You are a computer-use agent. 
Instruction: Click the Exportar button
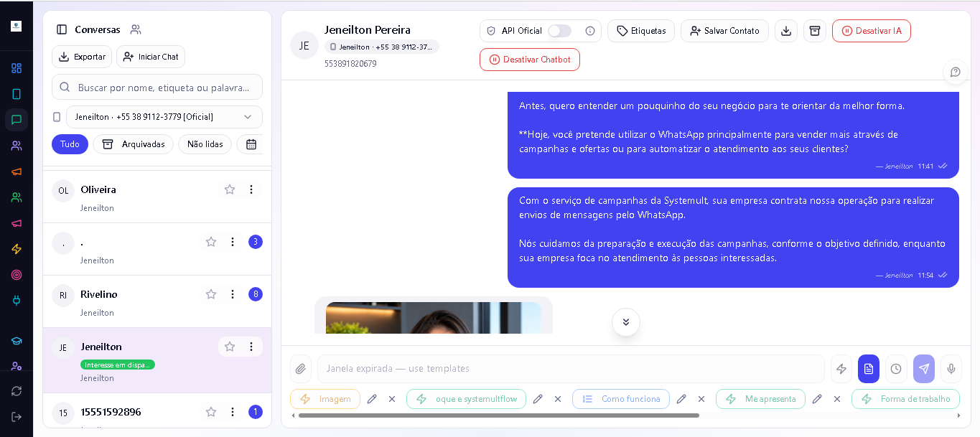click(82, 57)
